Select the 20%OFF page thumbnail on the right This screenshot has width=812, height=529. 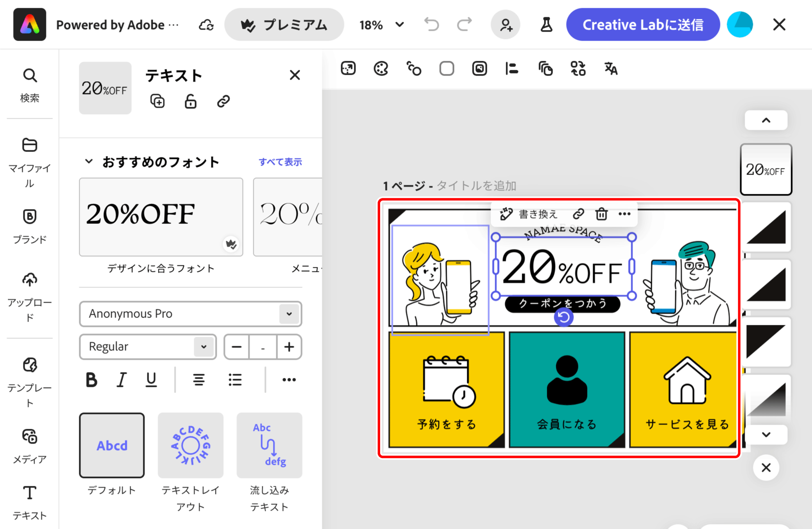click(765, 169)
